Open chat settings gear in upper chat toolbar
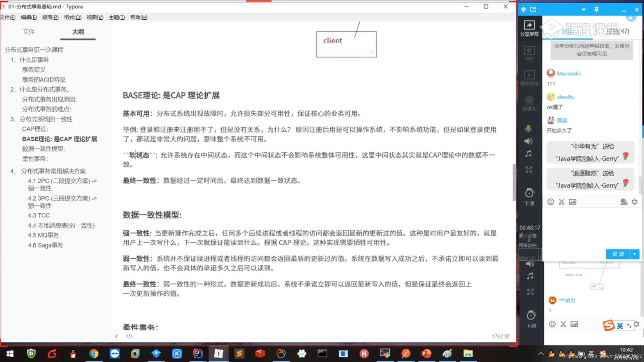644x362 pixels. 635,202
